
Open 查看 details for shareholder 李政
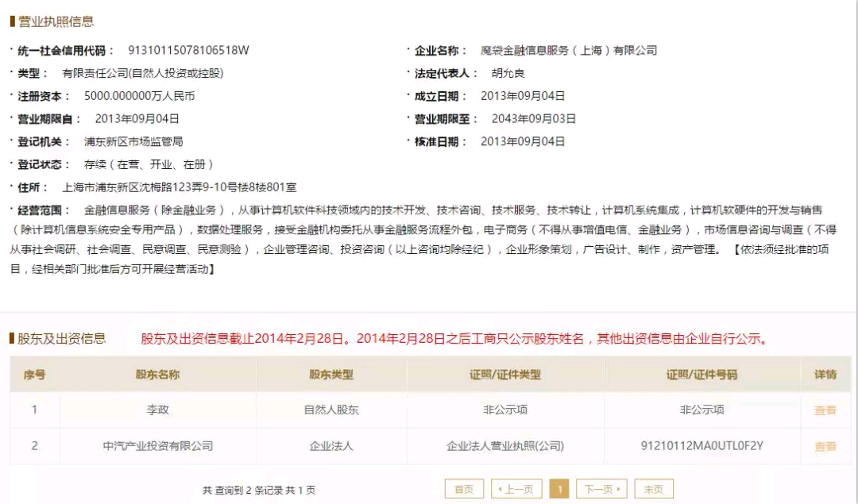point(825,410)
